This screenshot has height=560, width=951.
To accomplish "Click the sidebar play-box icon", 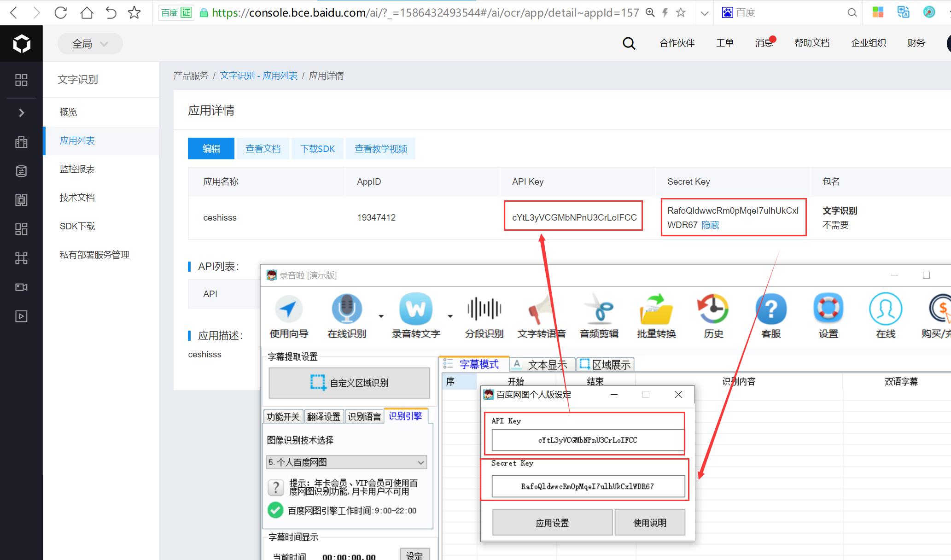I will click(x=21, y=316).
